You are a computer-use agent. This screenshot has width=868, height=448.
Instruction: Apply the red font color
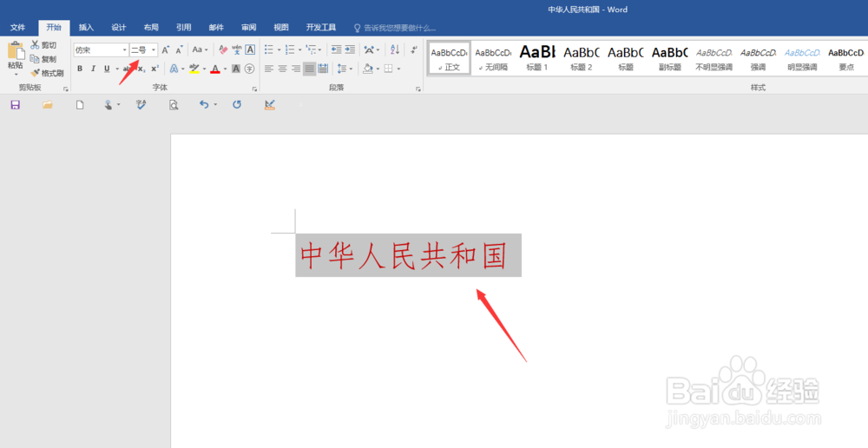tap(215, 69)
